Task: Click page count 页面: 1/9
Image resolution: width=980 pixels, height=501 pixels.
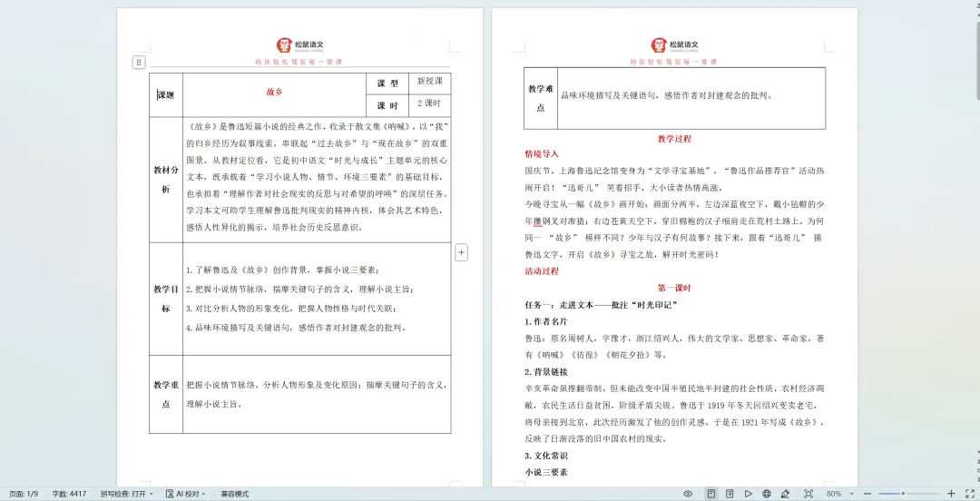Action: (x=23, y=494)
